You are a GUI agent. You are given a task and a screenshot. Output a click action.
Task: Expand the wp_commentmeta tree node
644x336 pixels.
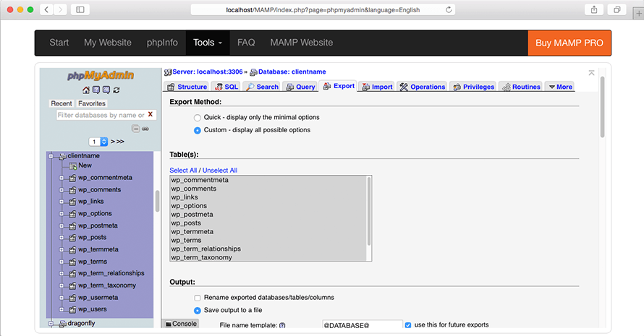(x=62, y=178)
